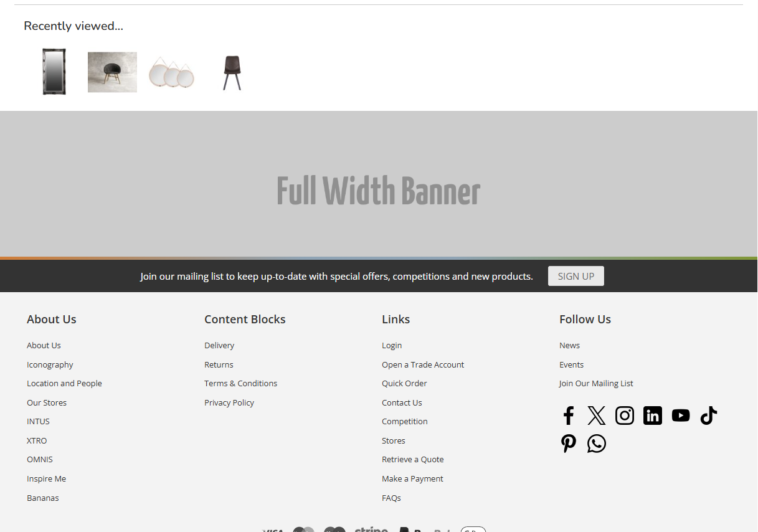Open the Retrieve a Quote link
The width and height of the screenshot is (758, 532).
click(x=412, y=460)
